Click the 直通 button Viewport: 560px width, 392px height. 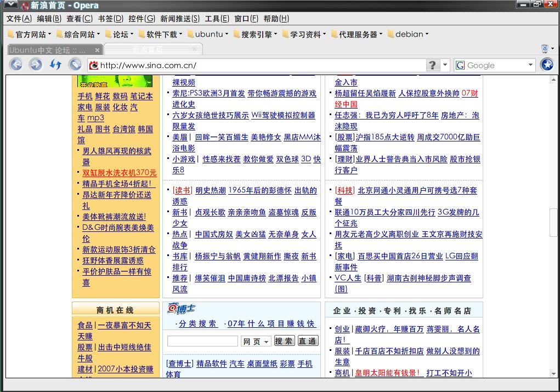coord(308,341)
